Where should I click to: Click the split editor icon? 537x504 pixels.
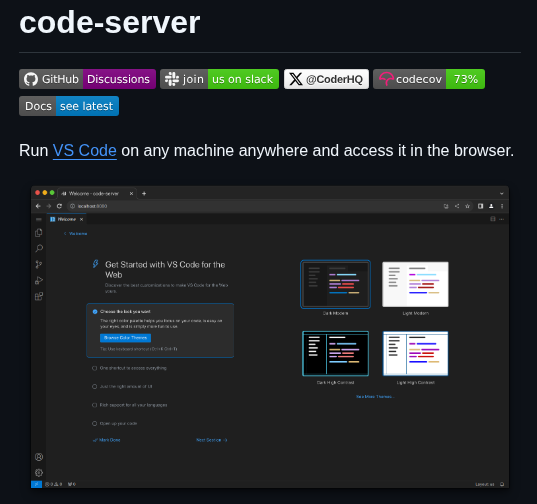point(493,219)
